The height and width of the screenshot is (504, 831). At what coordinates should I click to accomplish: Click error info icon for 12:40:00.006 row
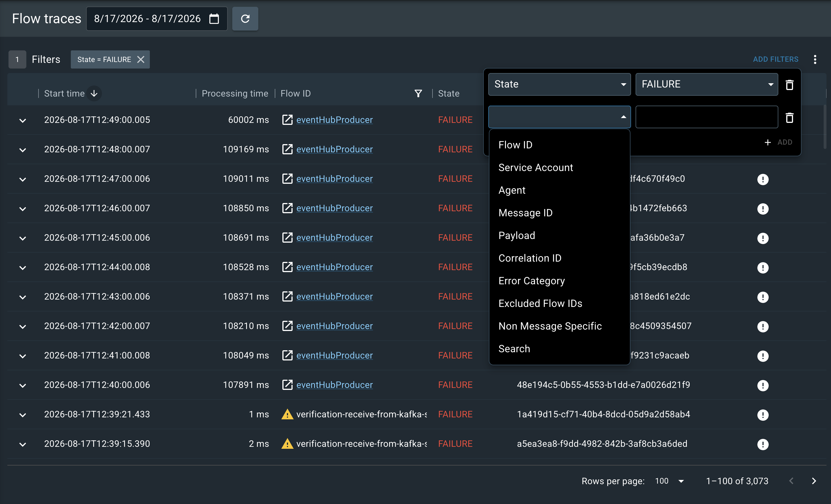click(x=763, y=385)
